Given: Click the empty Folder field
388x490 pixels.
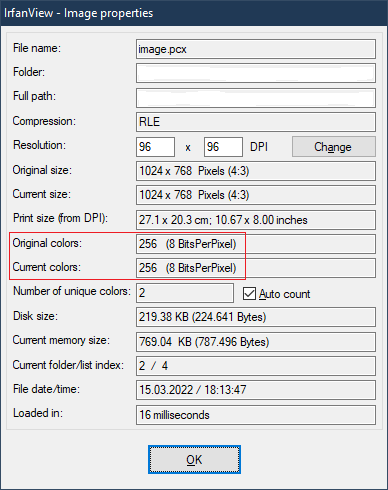Looking at the screenshot, I should pos(256,73).
